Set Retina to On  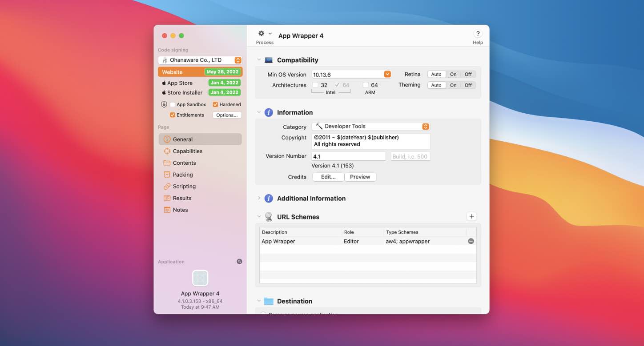click(453, 74)
